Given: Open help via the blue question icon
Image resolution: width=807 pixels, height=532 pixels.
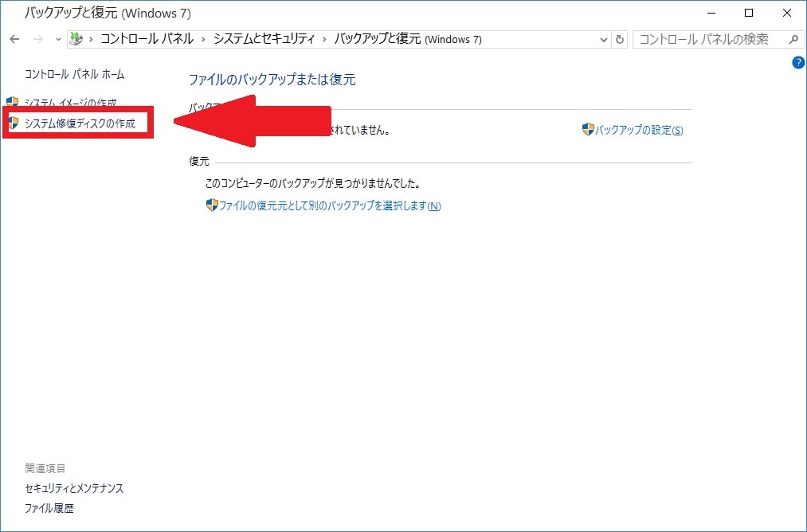Looking at the screenshot, I should point(797,63).
